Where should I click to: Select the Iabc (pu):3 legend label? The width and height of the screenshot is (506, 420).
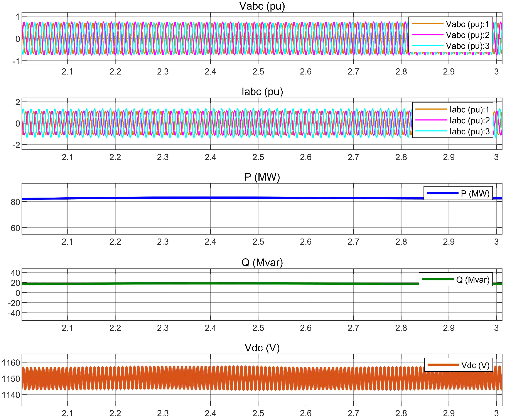(469, 131)
